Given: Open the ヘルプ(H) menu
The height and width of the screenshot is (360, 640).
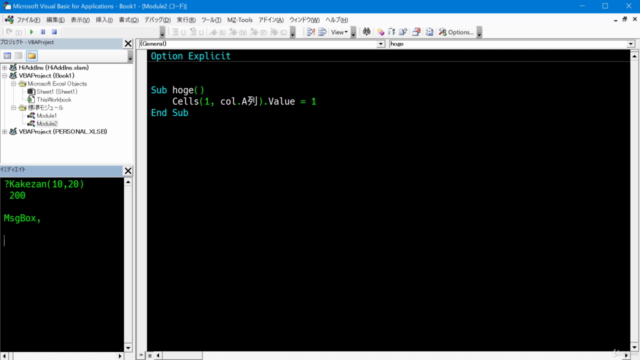Looking at the screenshot, I should click(336, 20).
